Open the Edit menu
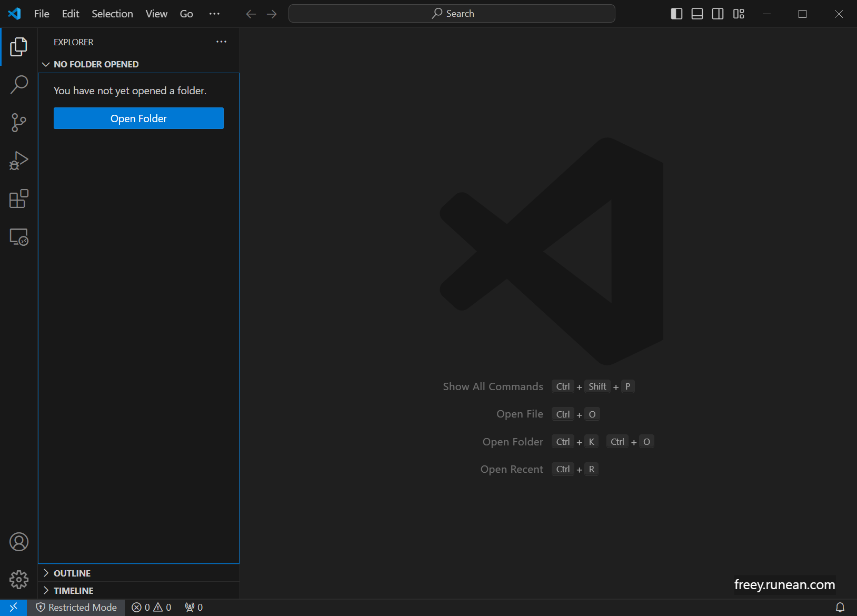 [71, 14]
